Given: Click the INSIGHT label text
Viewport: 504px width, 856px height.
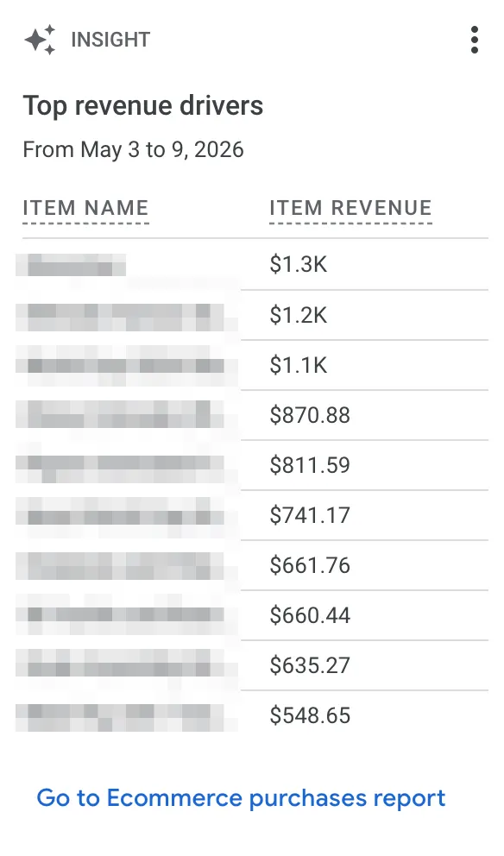Looking at the screenshot, I should tap(110, 40).
